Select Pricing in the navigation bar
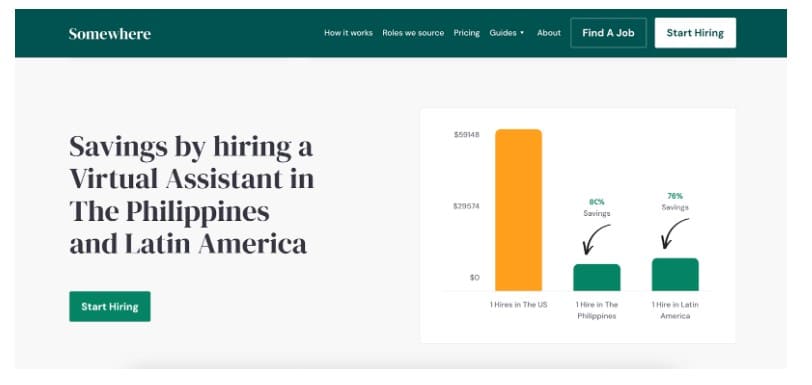The width and height of the screenshot is (812, 385). [x=467, y=33]
